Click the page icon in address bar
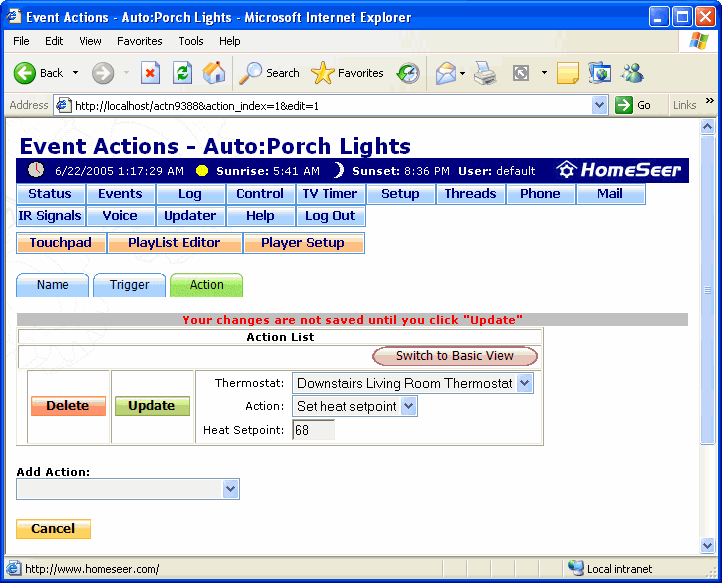This screenshot has height=583, width=722. pyautogui.click(x=64, y=105)
